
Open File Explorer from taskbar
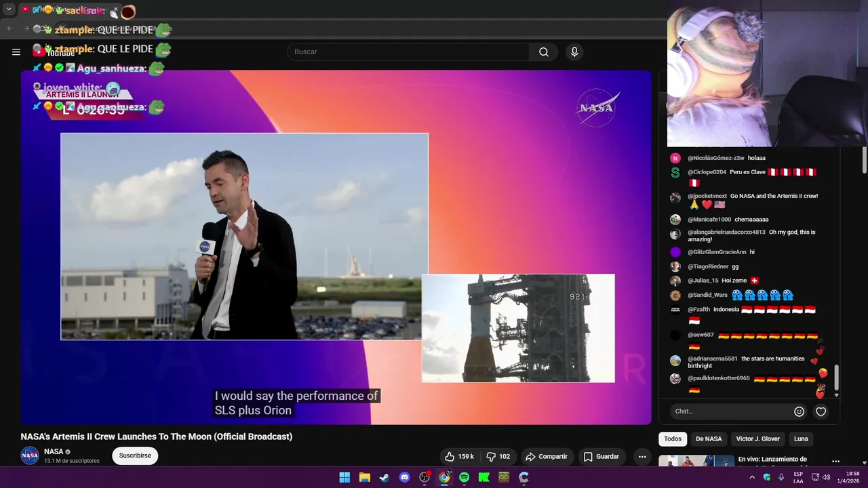tap(364, 477)
